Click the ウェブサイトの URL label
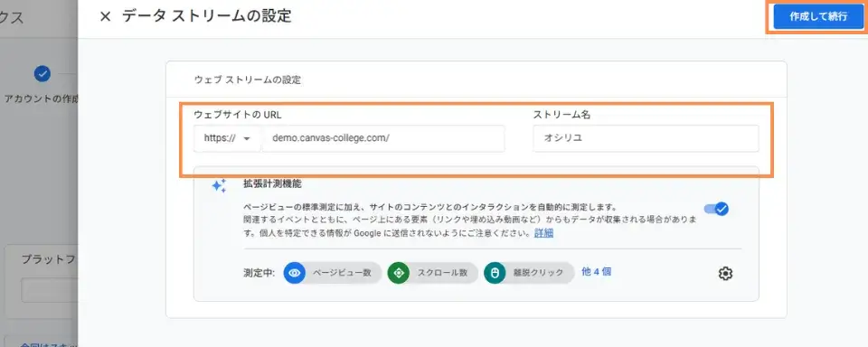This screenshot has height=347, width=868. tap(238, 115)
